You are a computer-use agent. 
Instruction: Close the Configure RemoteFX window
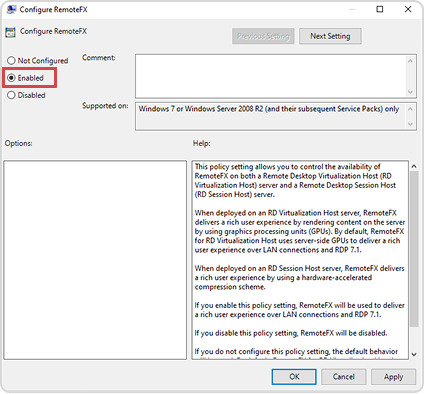[x=408, y=9]
